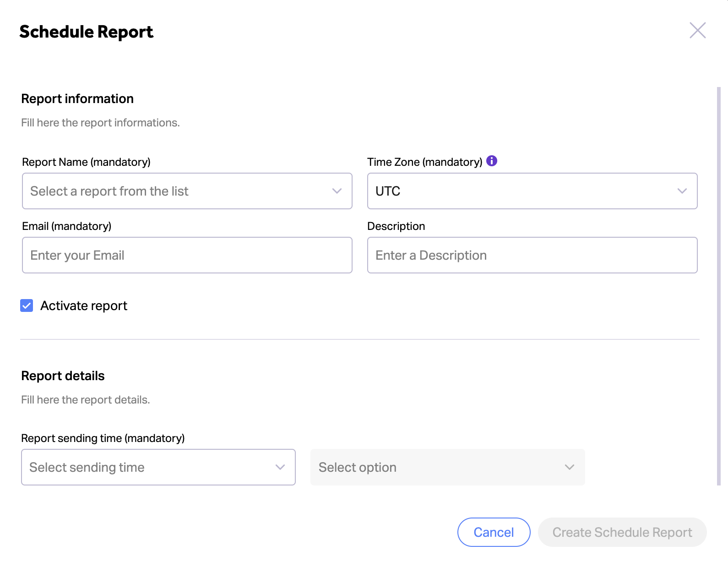This screenshot has width=728, height=567.
Task: Click the Email (mandatory) label
Action: 67,226
